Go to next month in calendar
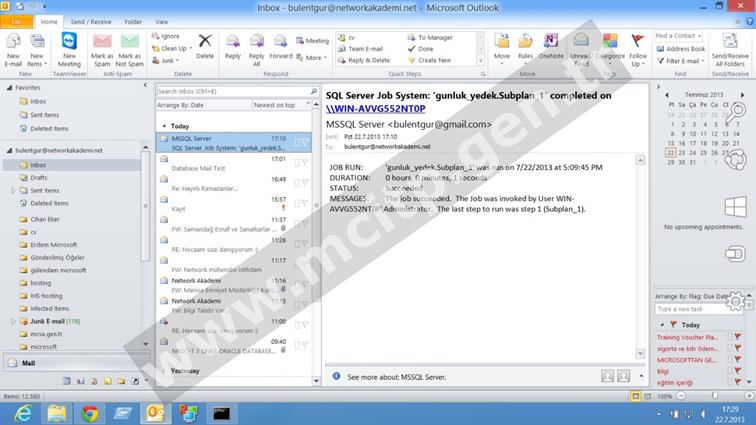The height and width of the screenshot is (425, 756). pos(742,95)
